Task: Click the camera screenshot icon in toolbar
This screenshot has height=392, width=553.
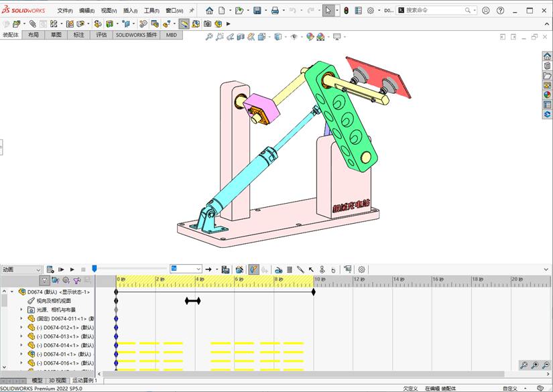Action: (207, 23)
